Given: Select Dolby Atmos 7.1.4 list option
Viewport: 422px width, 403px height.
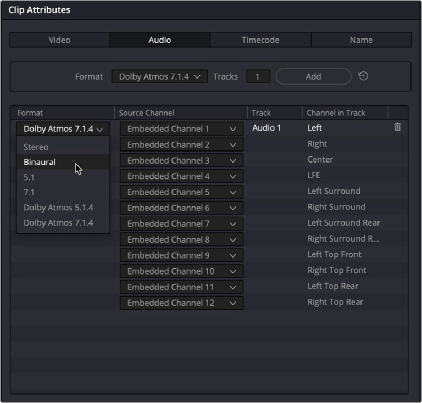Looking at the screenshot, I should tap(63, 223).
